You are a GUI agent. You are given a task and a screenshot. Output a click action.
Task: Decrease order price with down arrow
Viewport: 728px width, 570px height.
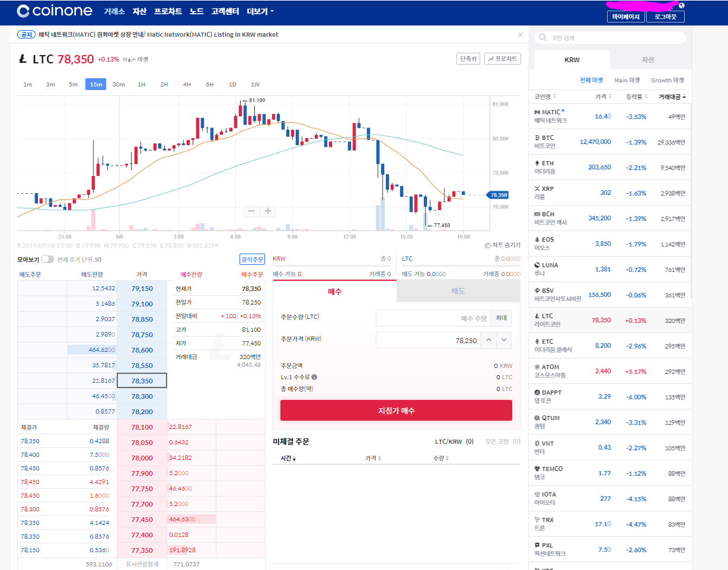tap(504, 340)
